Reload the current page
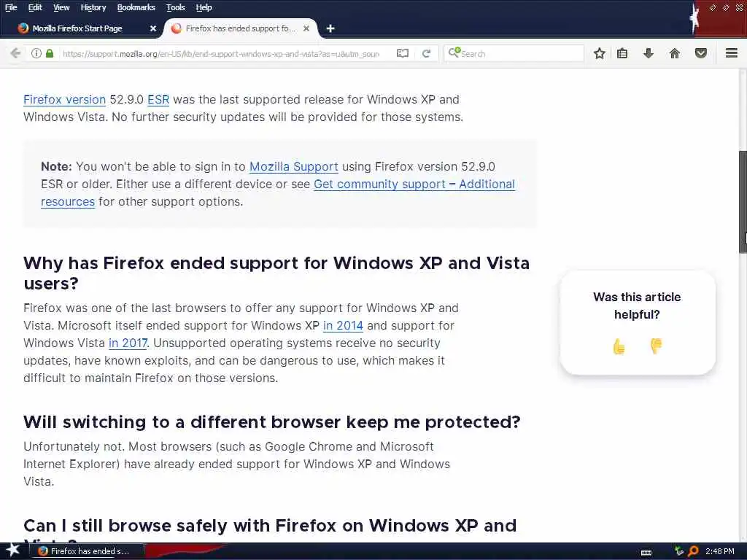This screenshot has width=747, height=560. [x=426, y=53]
